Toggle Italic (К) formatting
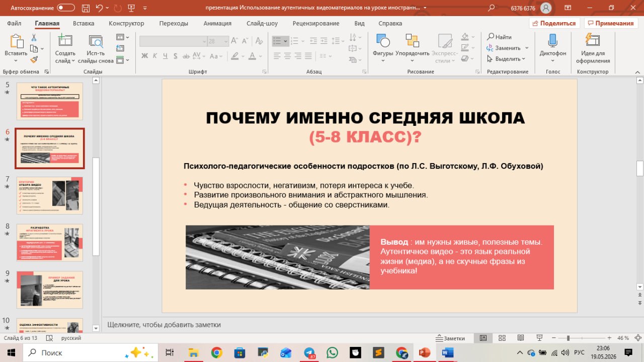Viewport: 644px width, 362px height. (x=155, y=55)
